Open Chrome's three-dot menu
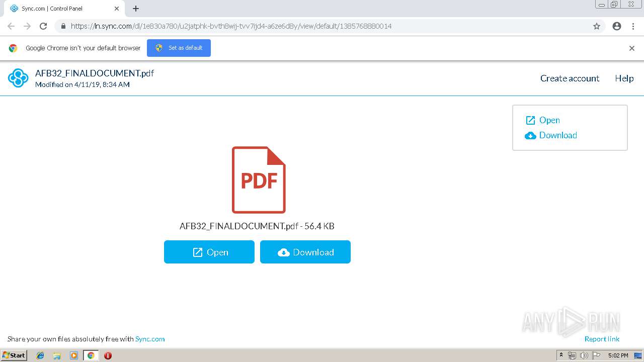 tap(633, 26)
